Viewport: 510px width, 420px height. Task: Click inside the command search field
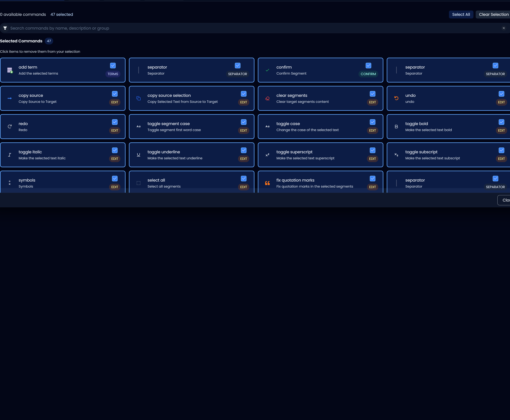145,28
